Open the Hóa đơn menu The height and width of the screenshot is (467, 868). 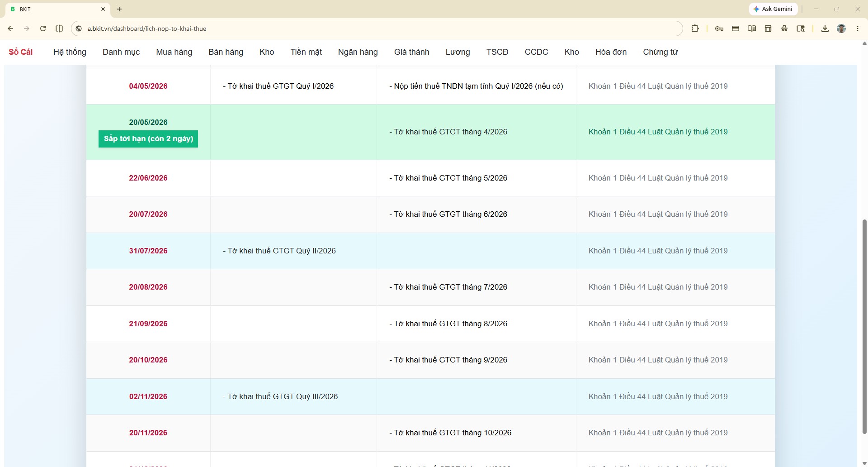(611, 52)
